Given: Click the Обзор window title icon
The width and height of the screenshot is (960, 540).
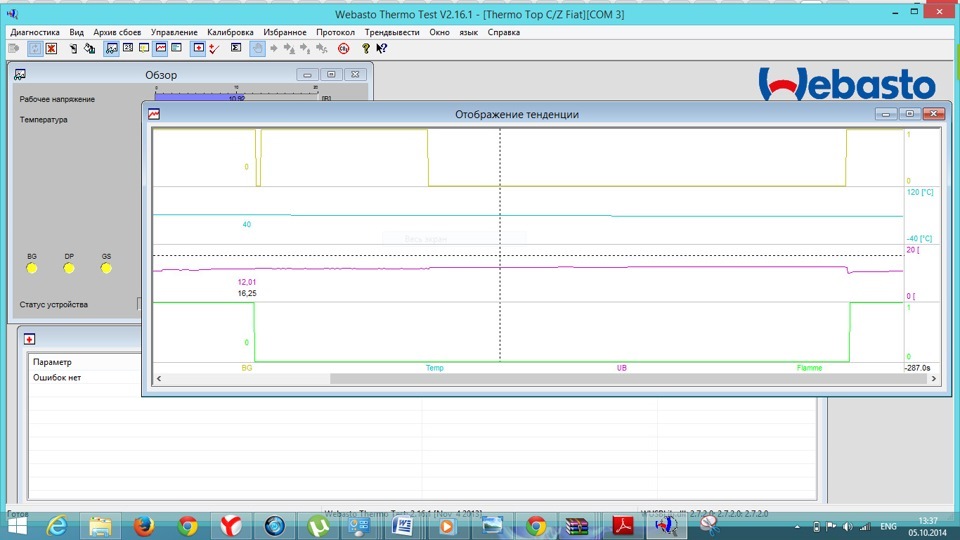Looking at the screenshot, I should [20, 75].
